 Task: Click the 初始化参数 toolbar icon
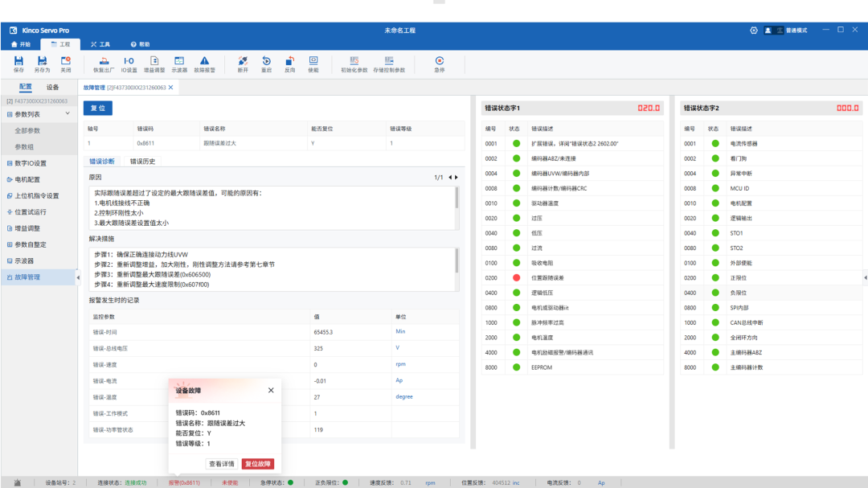(x=354, y=63)
